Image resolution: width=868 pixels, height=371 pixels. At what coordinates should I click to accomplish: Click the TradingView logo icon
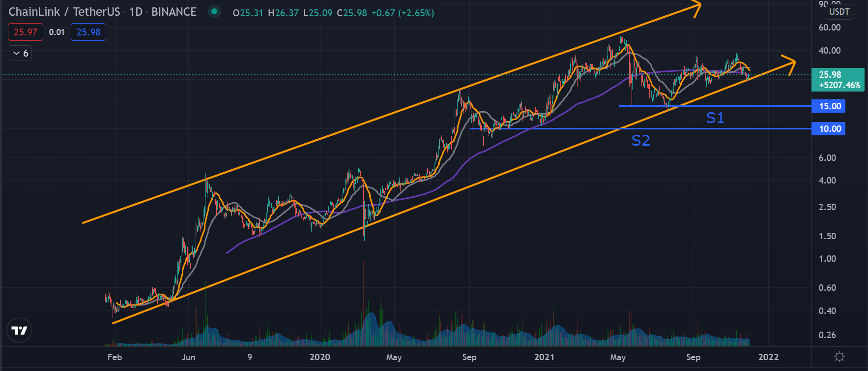[20, 330]
